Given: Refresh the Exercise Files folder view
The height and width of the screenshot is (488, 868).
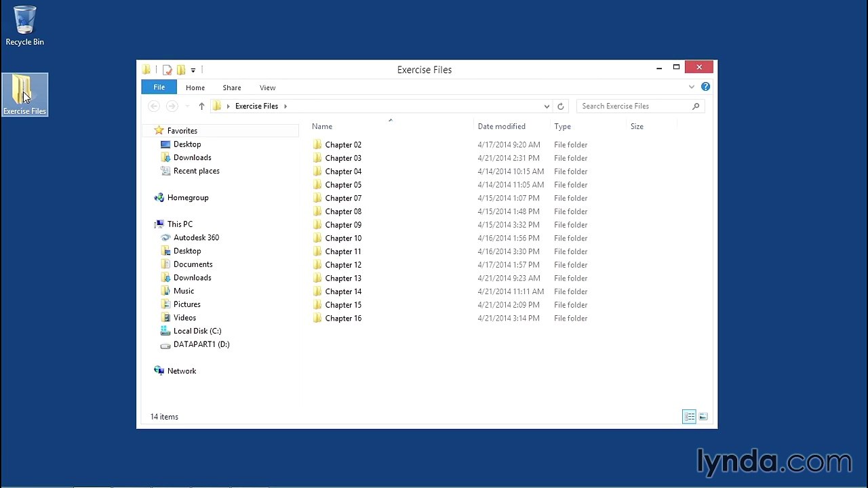Looking at the screenshot, I should [x=560, y=106].
